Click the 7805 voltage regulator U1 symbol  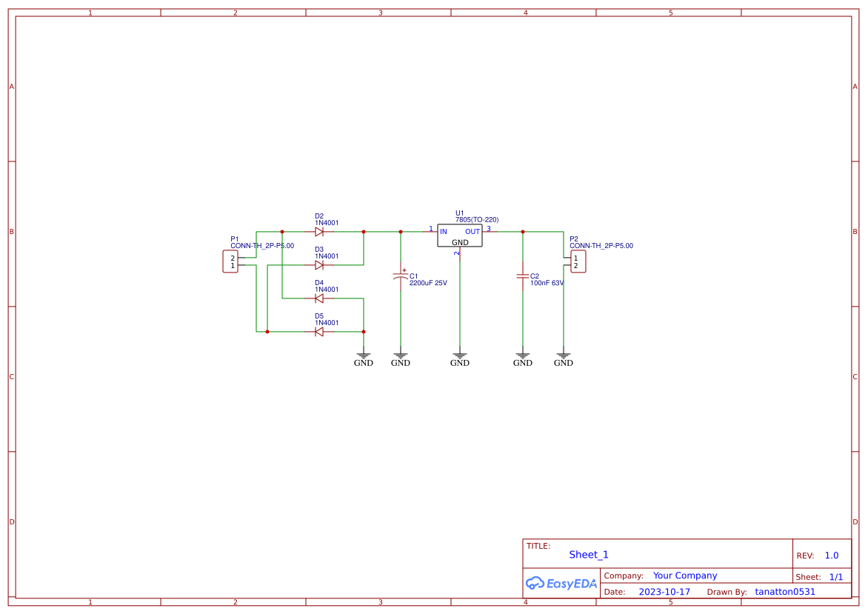click(460, 236)
